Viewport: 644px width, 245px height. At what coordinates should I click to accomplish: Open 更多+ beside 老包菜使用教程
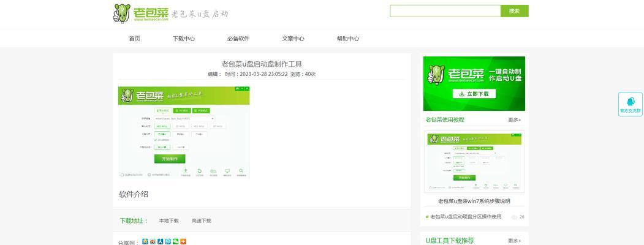coord(515,120)
